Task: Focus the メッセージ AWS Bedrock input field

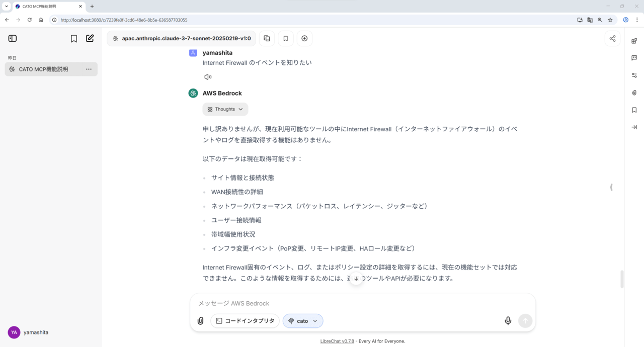Action: click(x=362, y=303)
